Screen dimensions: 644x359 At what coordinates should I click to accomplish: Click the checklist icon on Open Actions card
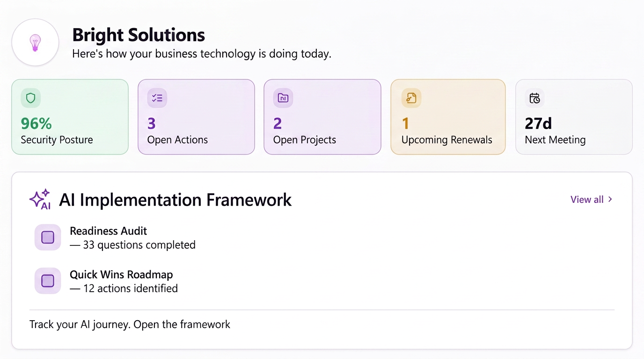coord(157,98)
